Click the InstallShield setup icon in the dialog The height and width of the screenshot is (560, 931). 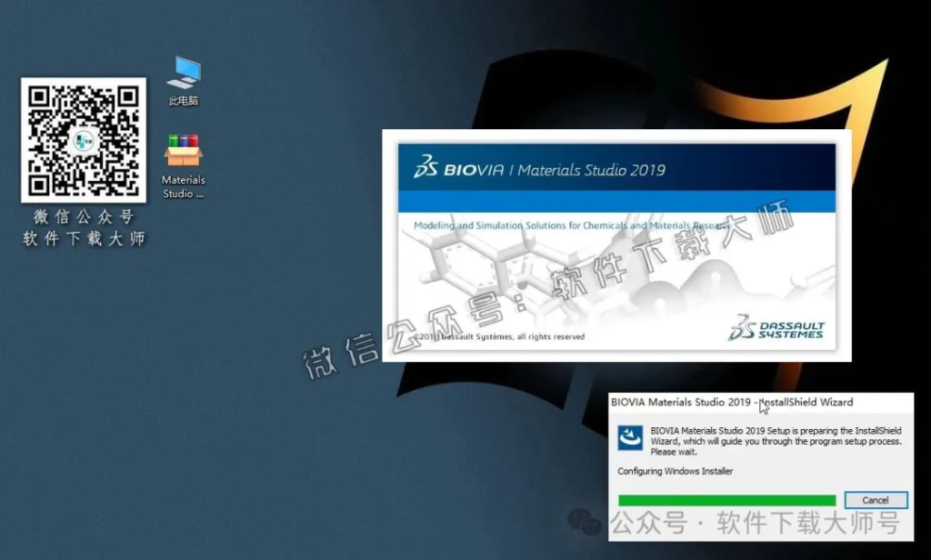pyautogui.click(x=630, y=438)
